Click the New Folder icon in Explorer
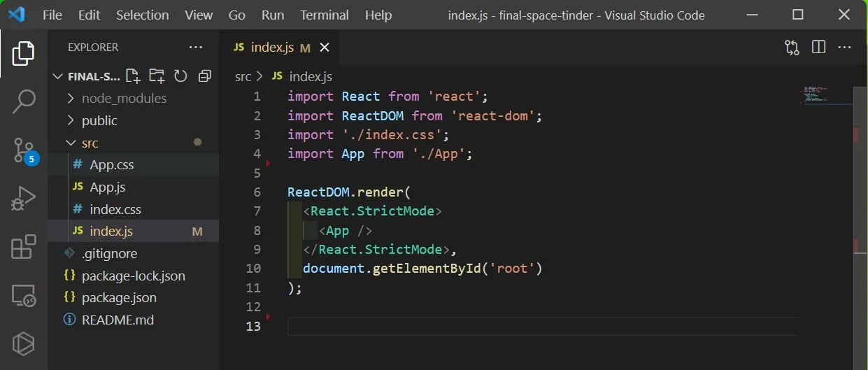 coord(157,76)
